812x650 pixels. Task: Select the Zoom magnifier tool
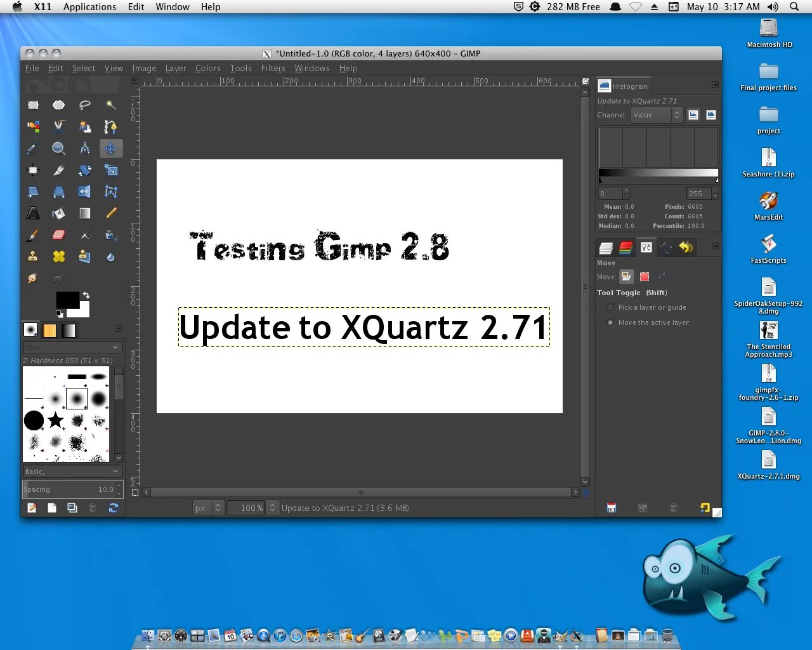pyautogui.click(x=59, y=148)
